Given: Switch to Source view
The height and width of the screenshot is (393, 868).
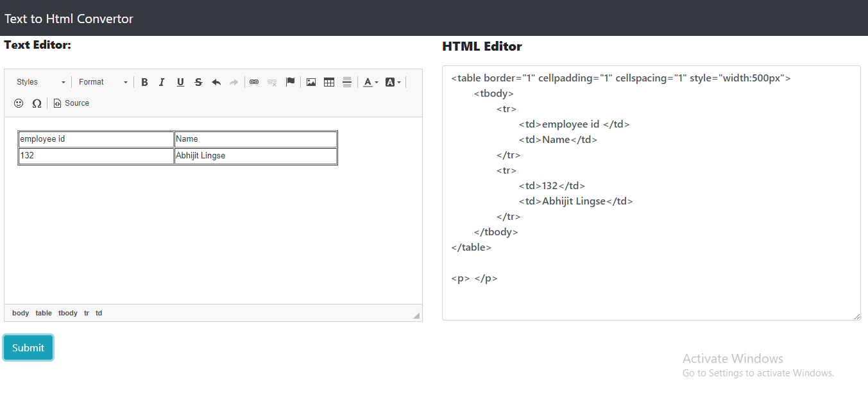Looking at the screenshot, I should pos(71,103).
